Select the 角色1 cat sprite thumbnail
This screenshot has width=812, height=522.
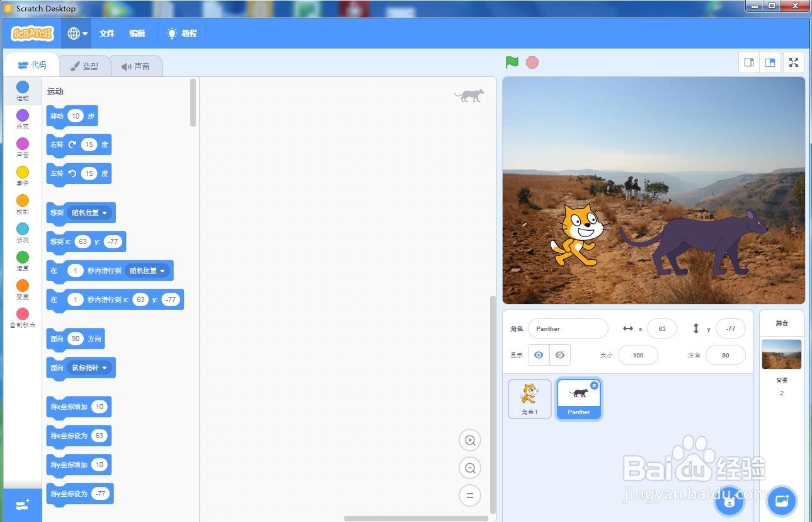pos(530,399)
